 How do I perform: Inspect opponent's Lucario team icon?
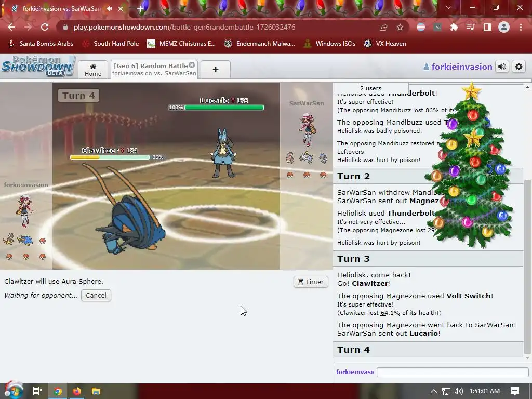click(323, 158)
